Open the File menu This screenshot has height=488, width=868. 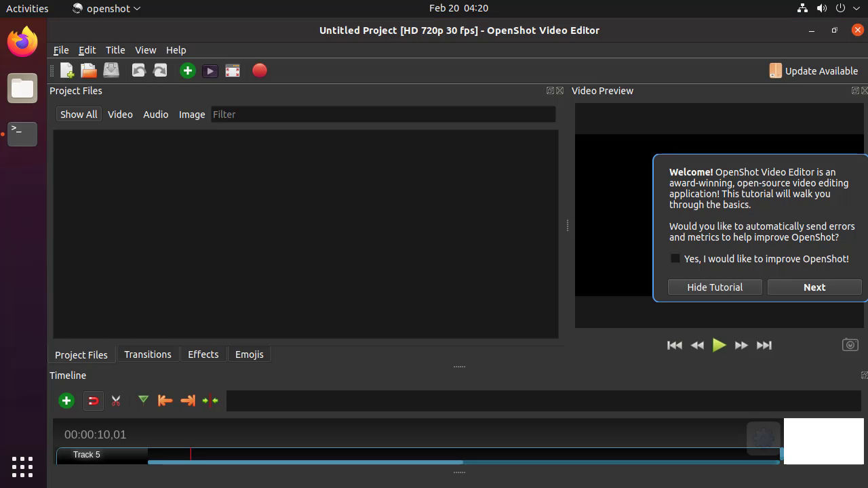61,50
